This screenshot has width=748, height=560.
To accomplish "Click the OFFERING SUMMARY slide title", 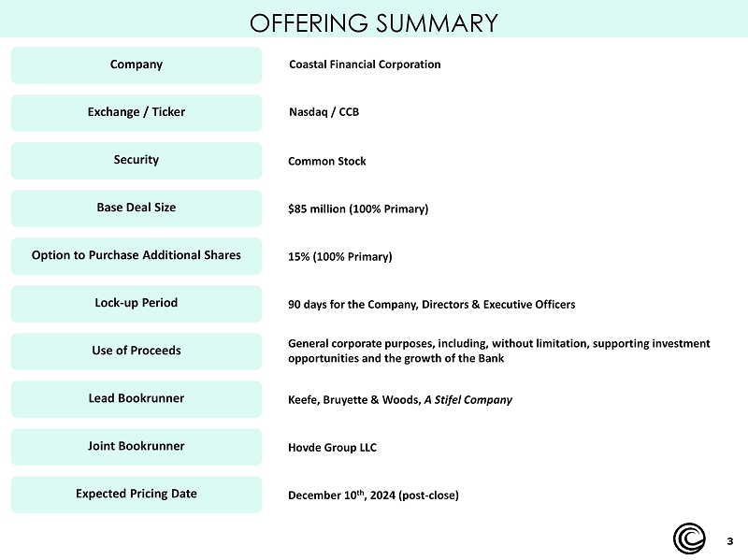I will point(374,22).
